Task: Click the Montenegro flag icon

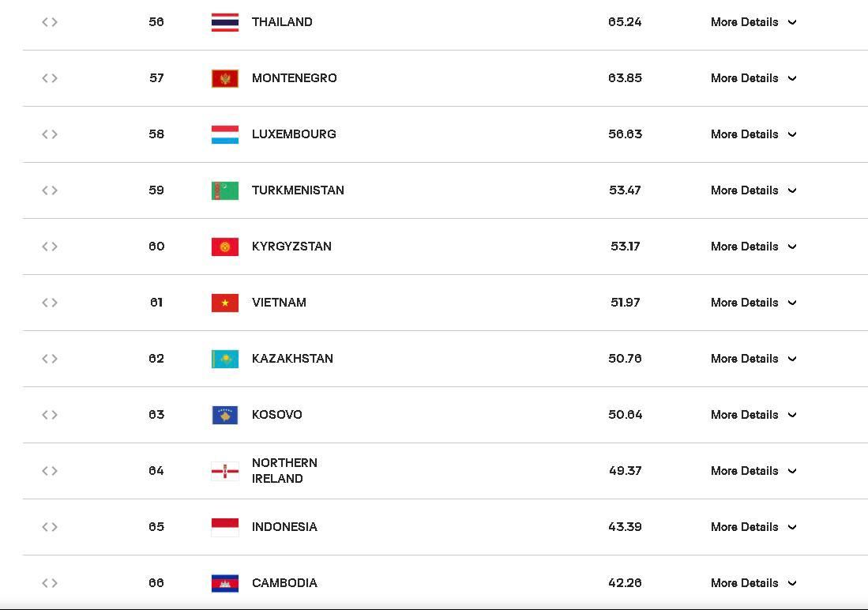Action: (x=225, y=78)
